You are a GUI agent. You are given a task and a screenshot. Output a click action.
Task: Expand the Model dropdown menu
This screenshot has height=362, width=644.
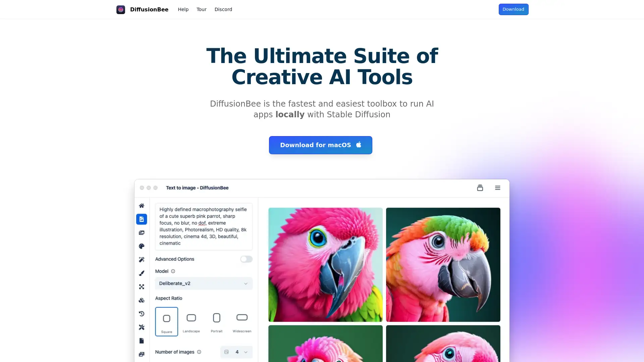(203, 283)
